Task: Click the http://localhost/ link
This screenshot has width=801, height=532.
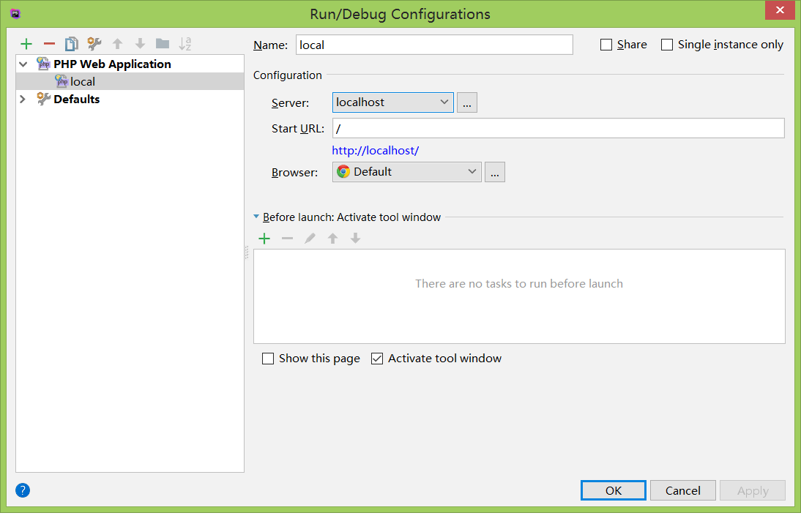Action: tap(375, 151)
